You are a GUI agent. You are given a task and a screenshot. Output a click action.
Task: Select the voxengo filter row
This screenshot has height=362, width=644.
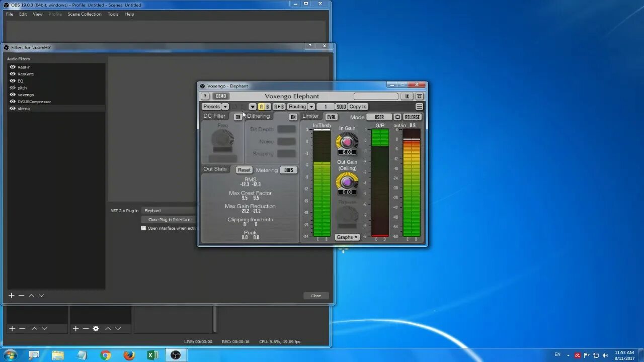click(x=56, y=95)
